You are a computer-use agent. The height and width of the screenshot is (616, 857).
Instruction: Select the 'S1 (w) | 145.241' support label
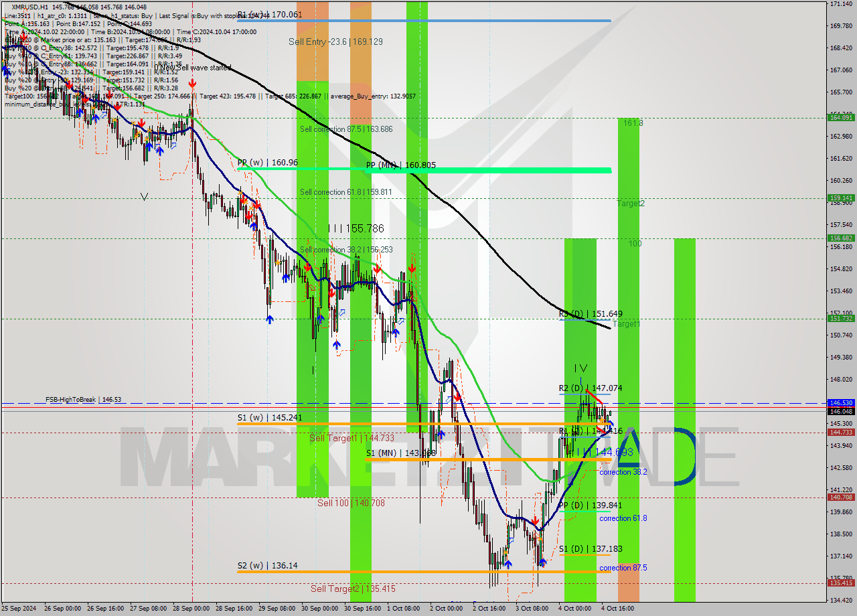(x=269, y=417)
